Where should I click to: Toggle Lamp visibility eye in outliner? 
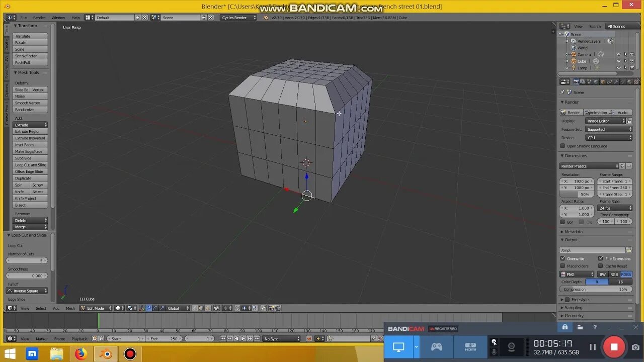tap(619, 68)
